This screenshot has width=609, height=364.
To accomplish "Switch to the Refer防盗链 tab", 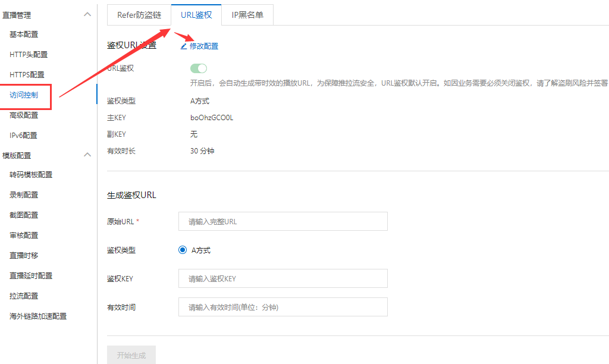I will point(139,15).
